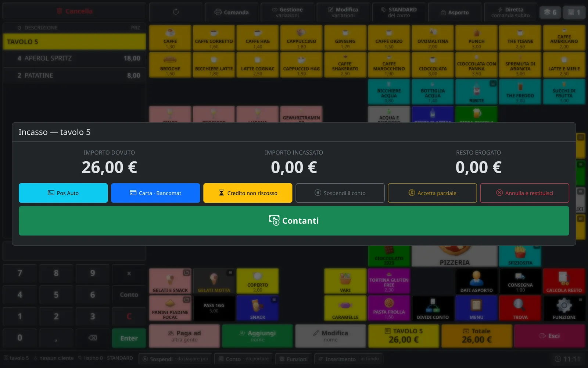The height and width of the screenshot is (368, 588).
Task: Click the 11:11 clock in status bar
Action: coord(568,359)
